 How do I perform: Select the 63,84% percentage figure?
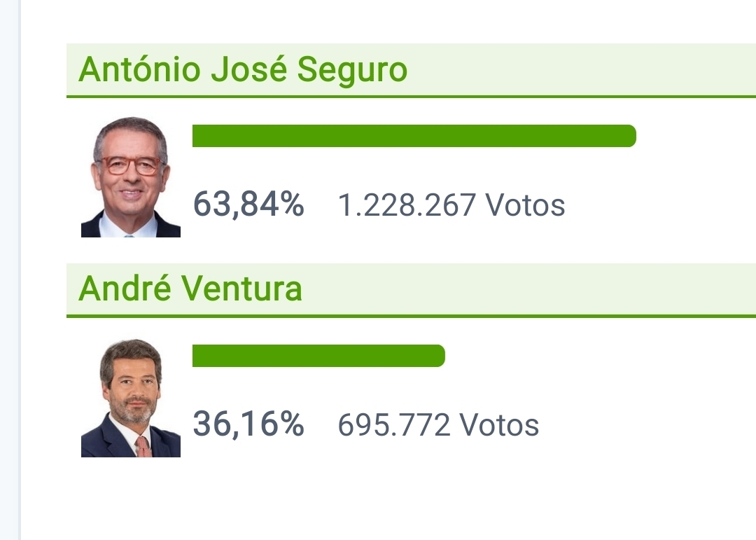(x=248, y=205)
